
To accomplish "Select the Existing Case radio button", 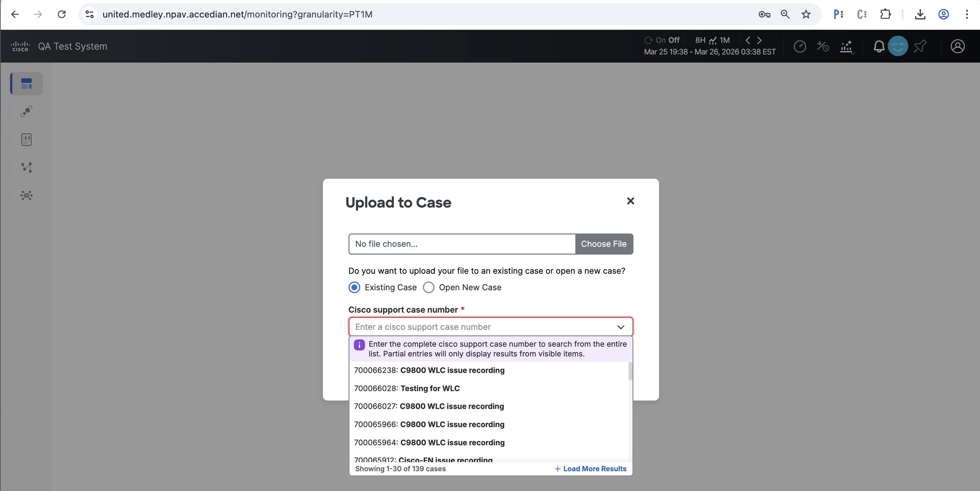I will coord(354,288).
